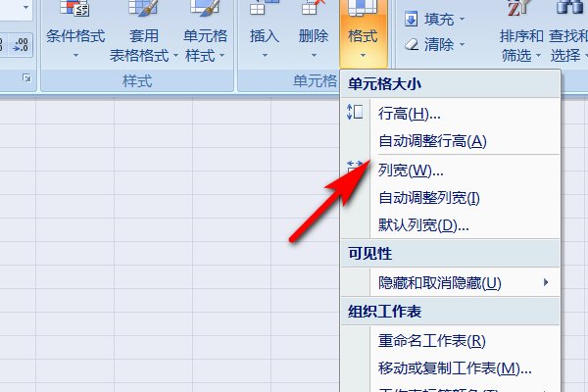Click the 单元格 group label
The image size is (588, 392).
[315, 81]
